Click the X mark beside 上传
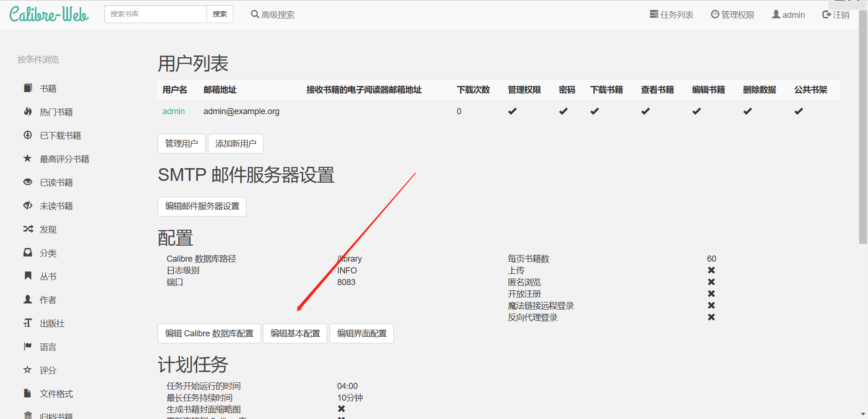Screen dimensions: 868x419 [x=711, y=270]
